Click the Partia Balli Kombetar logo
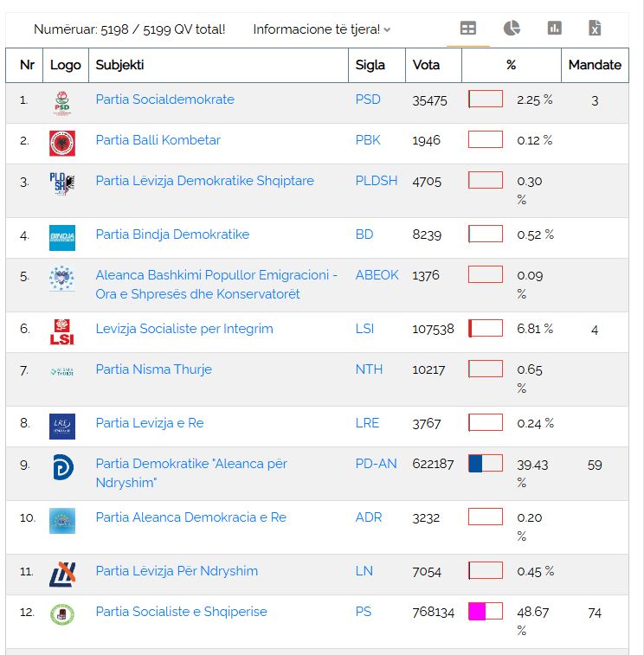644x655 pixels. [x=62, y=144]
